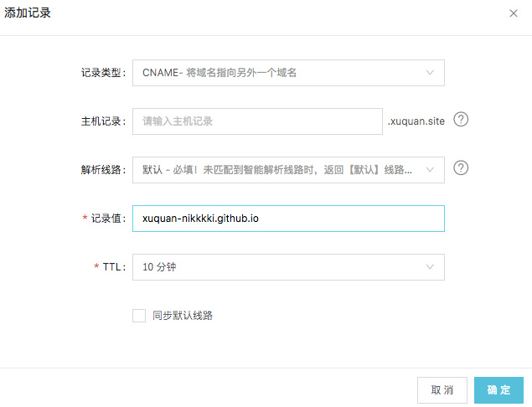Screen dimensions: 532x407
Task: Expand the 记录类型 dropdown arrow
Action: coord(430,73)
